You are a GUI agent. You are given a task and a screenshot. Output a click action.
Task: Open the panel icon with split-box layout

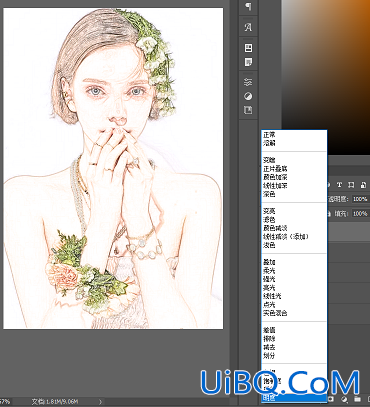pos(248,48)
